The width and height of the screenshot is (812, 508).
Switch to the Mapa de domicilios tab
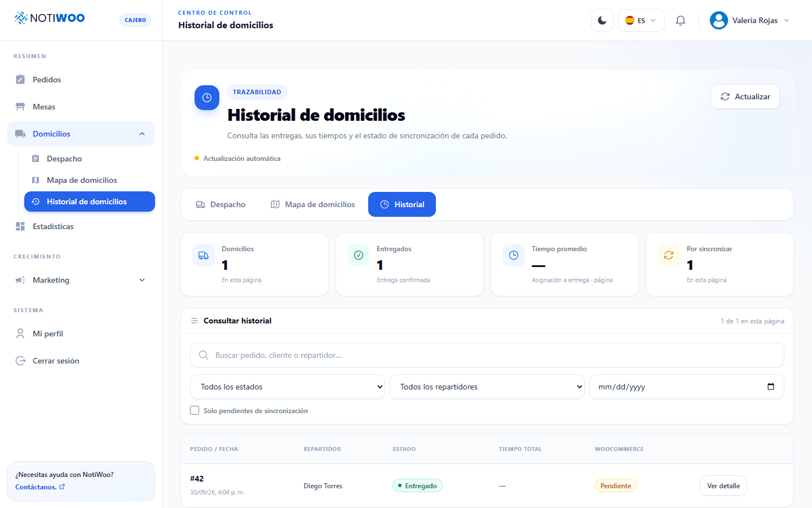[313, 204]
